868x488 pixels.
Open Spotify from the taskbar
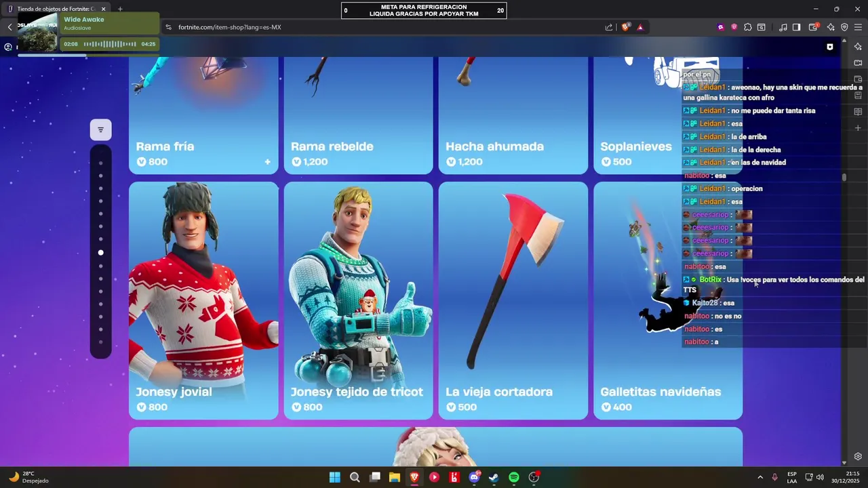514,477
